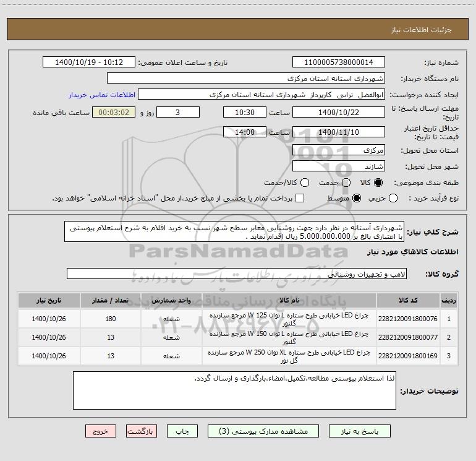The height and width of the screenshot is (461, 476).
Task: Open مشاهده مدارک پیوستی (3) button
Action: click(263, 431)
